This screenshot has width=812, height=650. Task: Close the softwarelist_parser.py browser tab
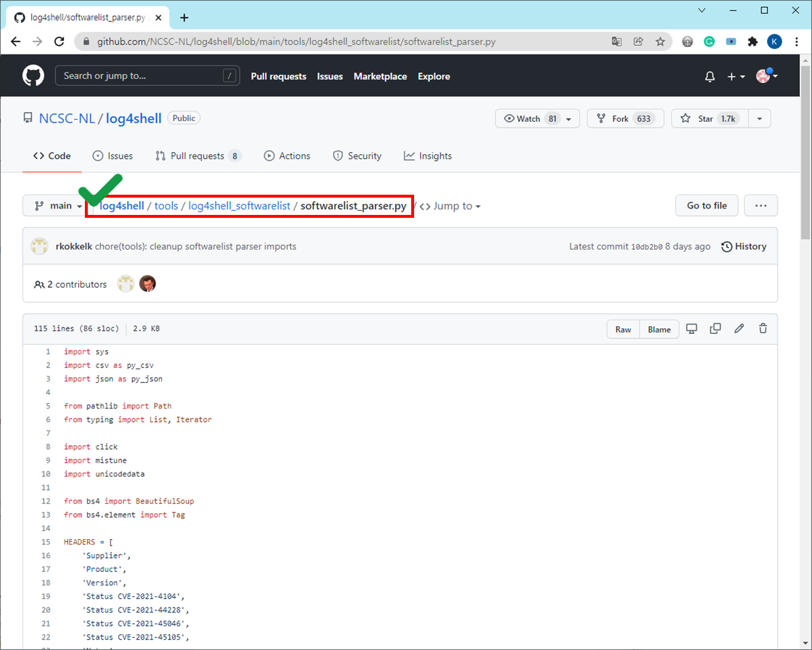tap(158, 17)
